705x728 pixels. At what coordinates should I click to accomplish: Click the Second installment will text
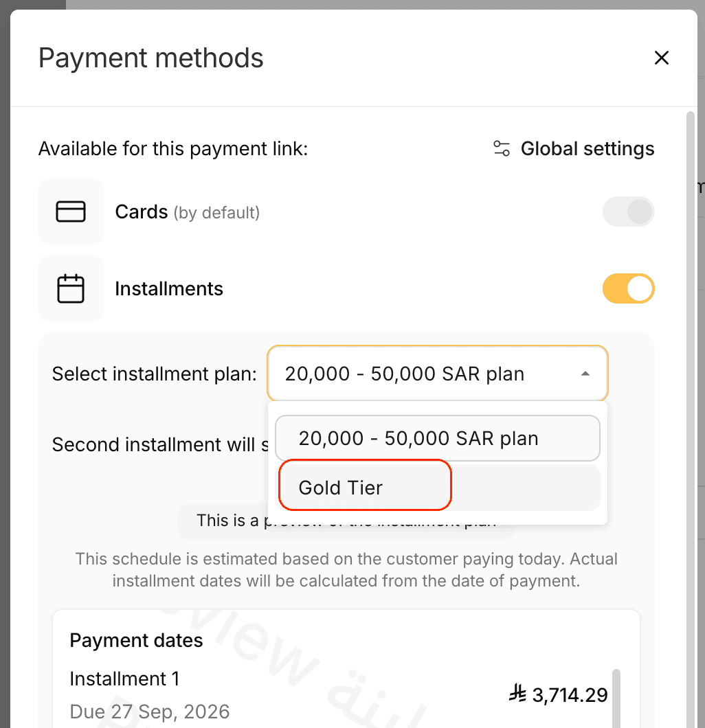160,444
